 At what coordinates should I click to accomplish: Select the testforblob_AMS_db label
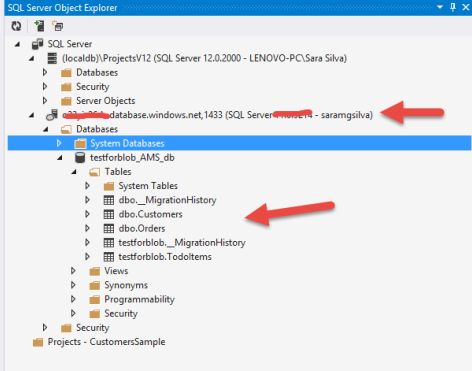(x=132, y=158)
